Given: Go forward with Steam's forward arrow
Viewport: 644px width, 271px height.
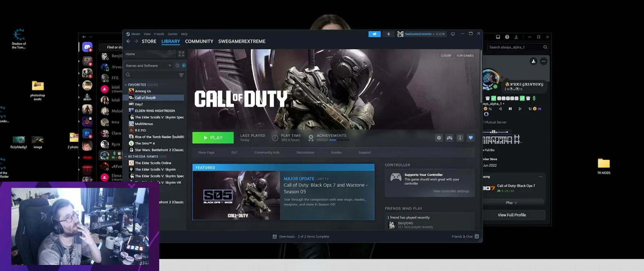Looking at the screenshot, I should pos(136,41).
